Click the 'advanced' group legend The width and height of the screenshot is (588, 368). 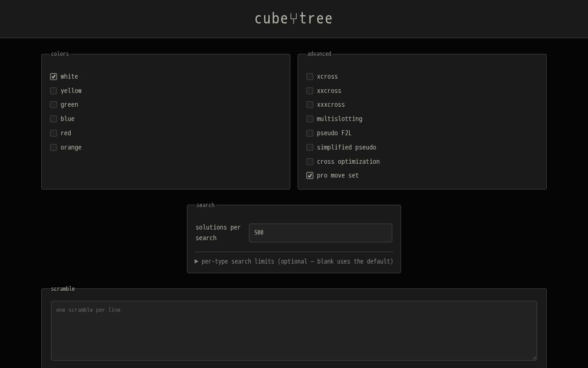click(319, 54)
